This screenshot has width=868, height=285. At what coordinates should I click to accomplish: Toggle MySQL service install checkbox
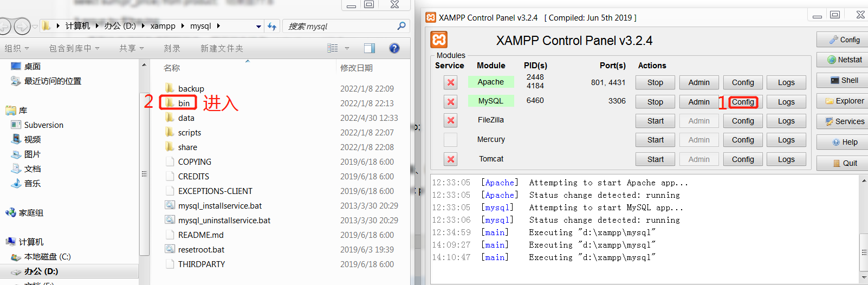[450, 101]
